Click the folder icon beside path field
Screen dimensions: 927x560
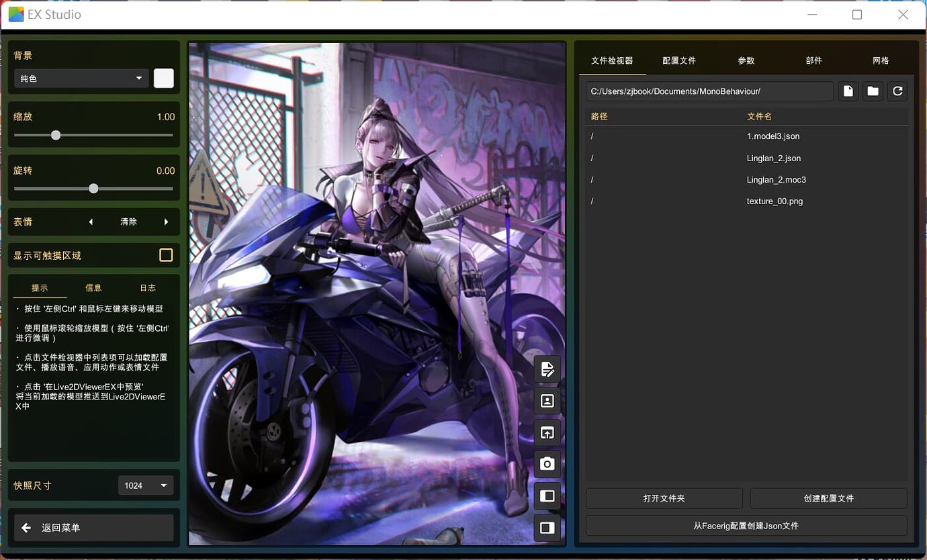(873, 91)
